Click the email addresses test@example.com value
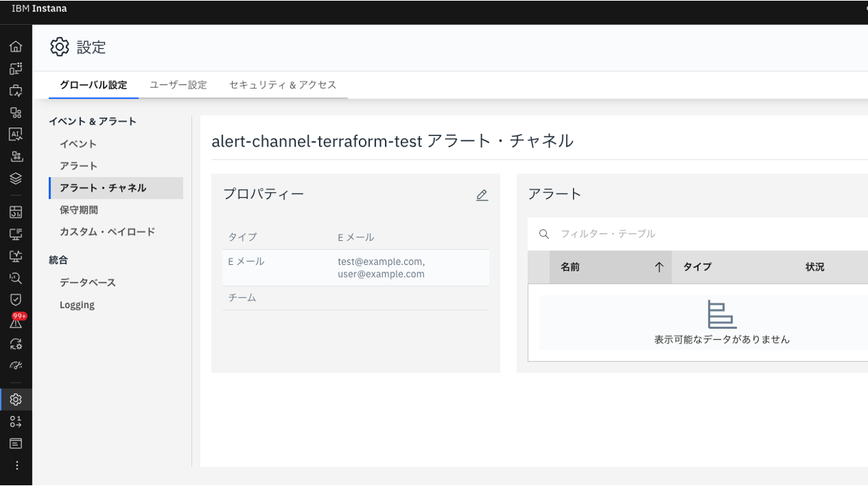The width and height of the screenshot is (868, 486). (382, 268)
